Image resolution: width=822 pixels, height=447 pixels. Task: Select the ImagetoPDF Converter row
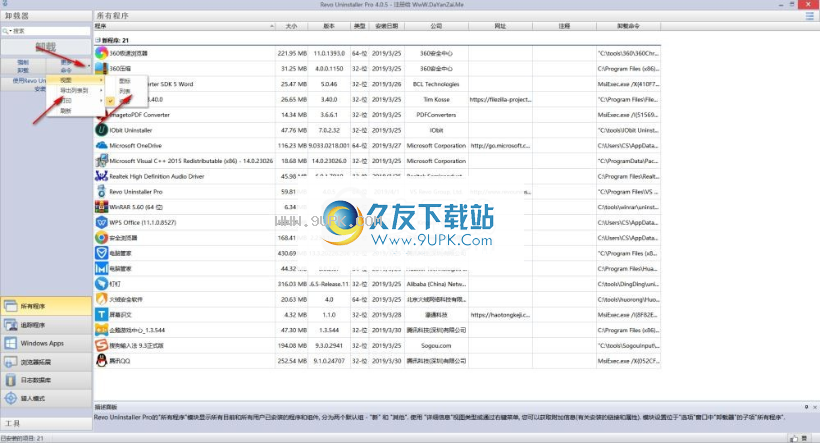coord(377,115)
